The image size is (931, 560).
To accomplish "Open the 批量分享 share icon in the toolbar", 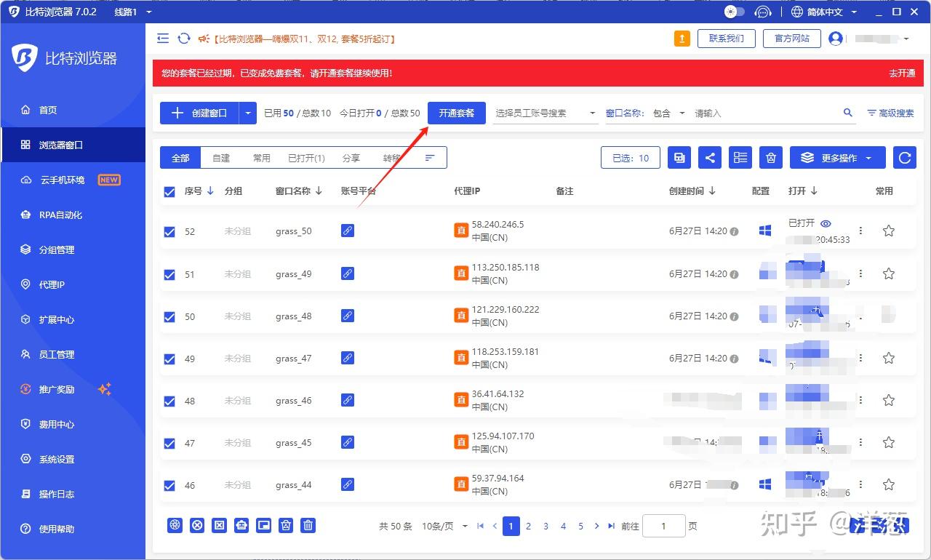I will click(x=709, y=157).
